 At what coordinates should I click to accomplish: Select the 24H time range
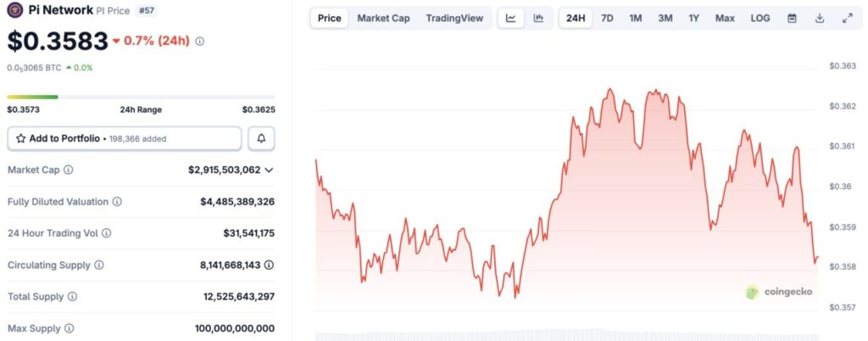point(576,18)
